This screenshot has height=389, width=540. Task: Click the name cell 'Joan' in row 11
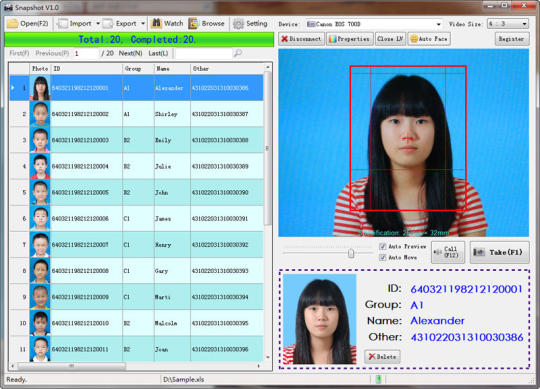(x=172, y=349)
